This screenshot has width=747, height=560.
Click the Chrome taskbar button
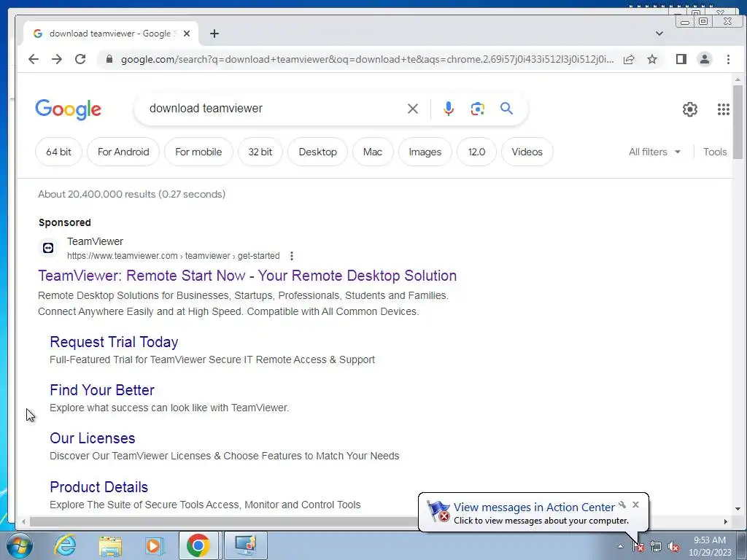(198, 545)
